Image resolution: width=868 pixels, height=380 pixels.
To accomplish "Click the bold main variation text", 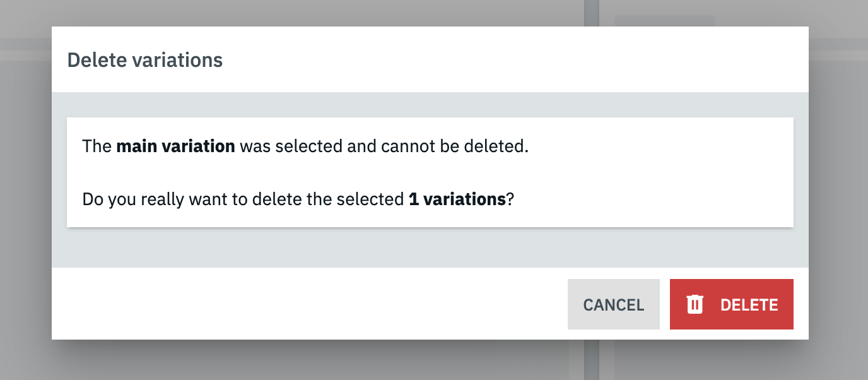I will pos(175,146).
